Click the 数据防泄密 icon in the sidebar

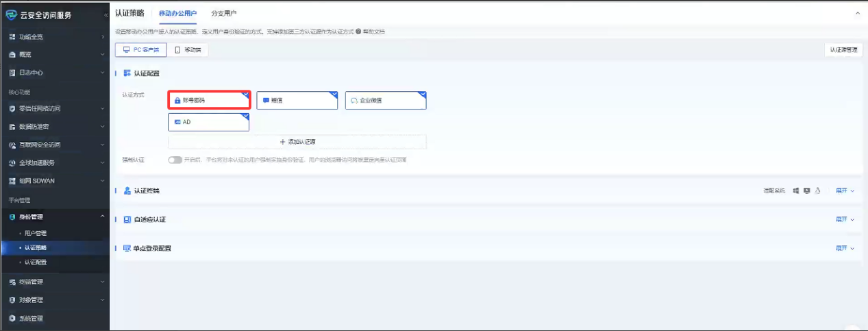(x=12, y=127)
